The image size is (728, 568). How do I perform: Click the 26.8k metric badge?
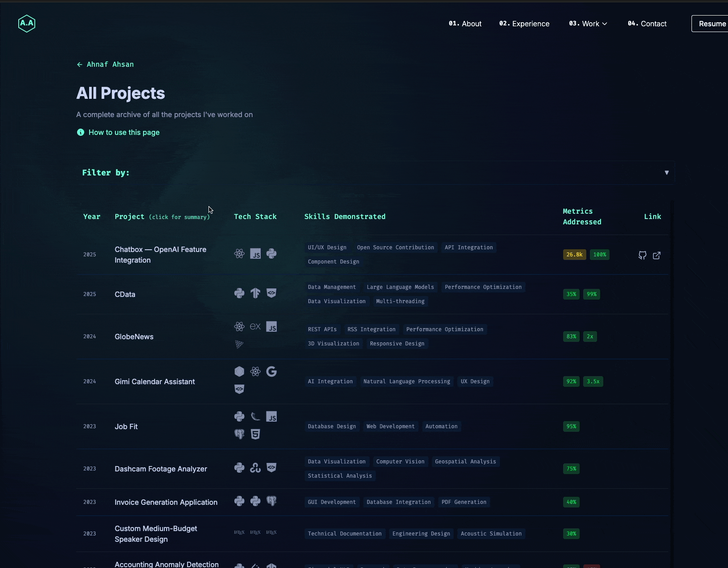tap(574, 255)
